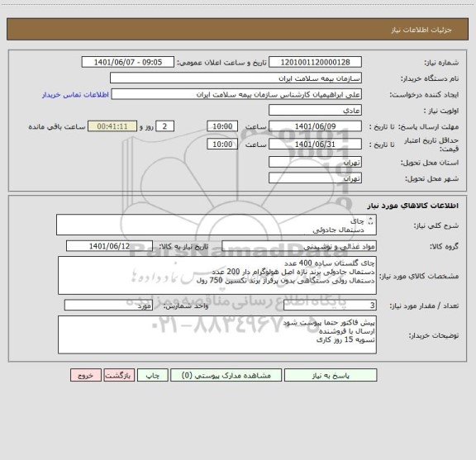
Task: Click the چاپ print button
Action: click(x=152, y=375)
